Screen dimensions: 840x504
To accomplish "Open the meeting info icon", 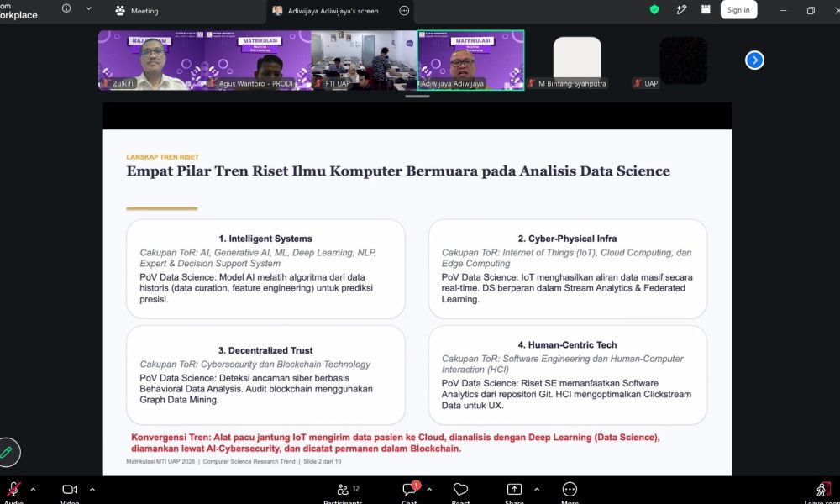I will (66, 8).
